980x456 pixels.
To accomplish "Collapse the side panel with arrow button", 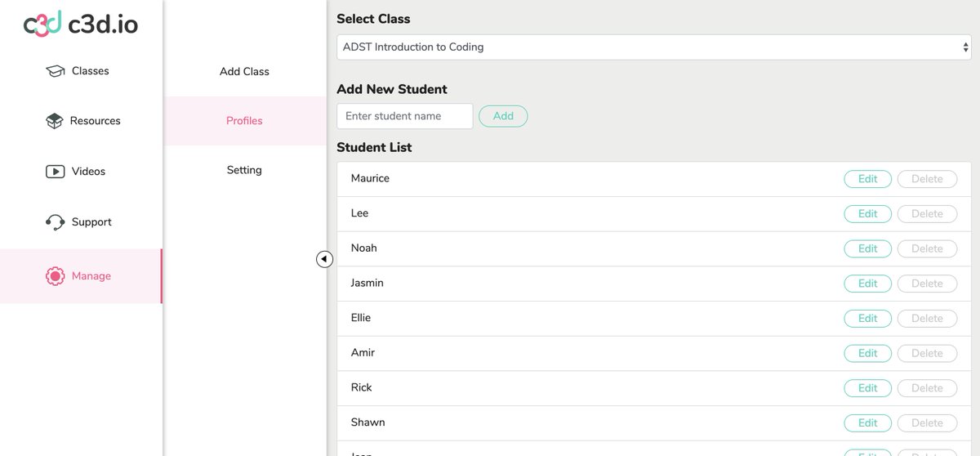I will point(324,259).
